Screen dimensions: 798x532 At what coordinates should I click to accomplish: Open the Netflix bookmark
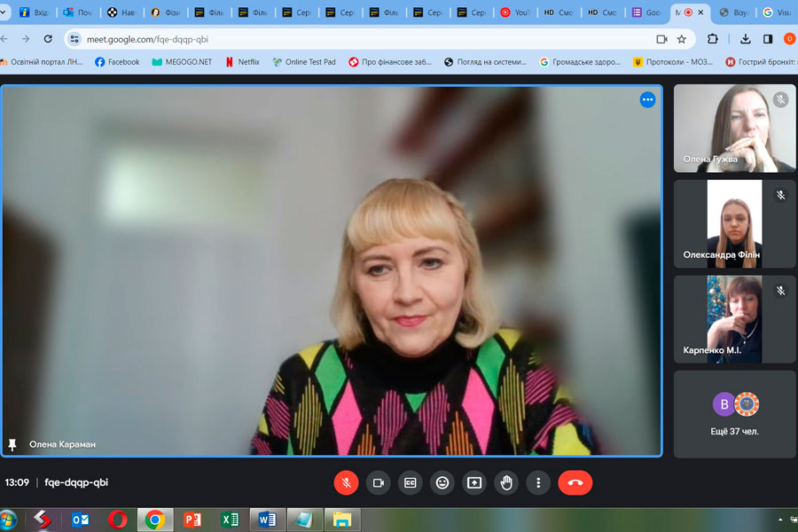point(242,62)
